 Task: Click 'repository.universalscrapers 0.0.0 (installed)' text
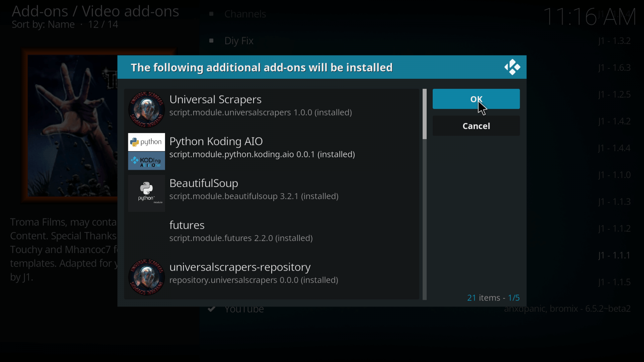254,280
